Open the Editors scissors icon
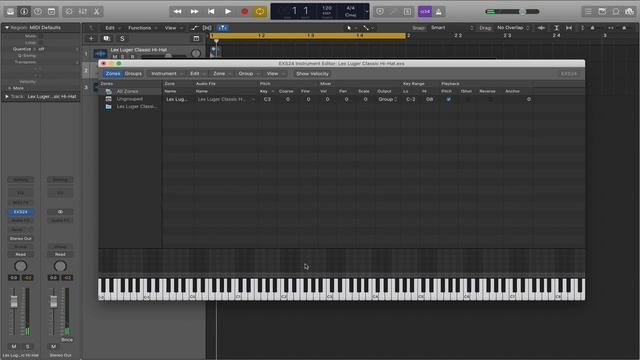640x360 pixels. point(97,11)
